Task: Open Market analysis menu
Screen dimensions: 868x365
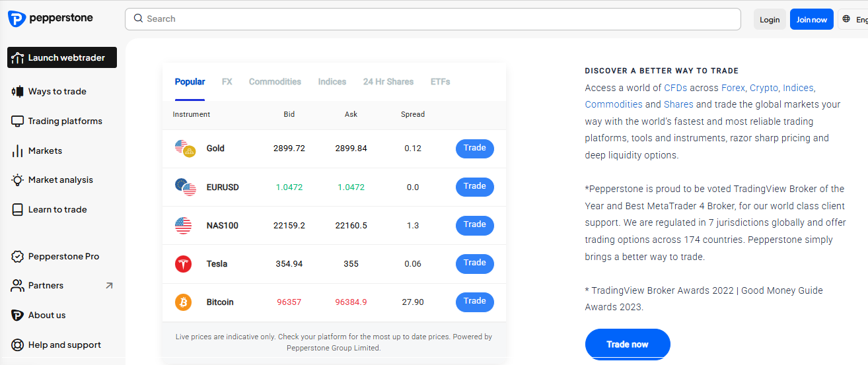Action: click(62, 180)
